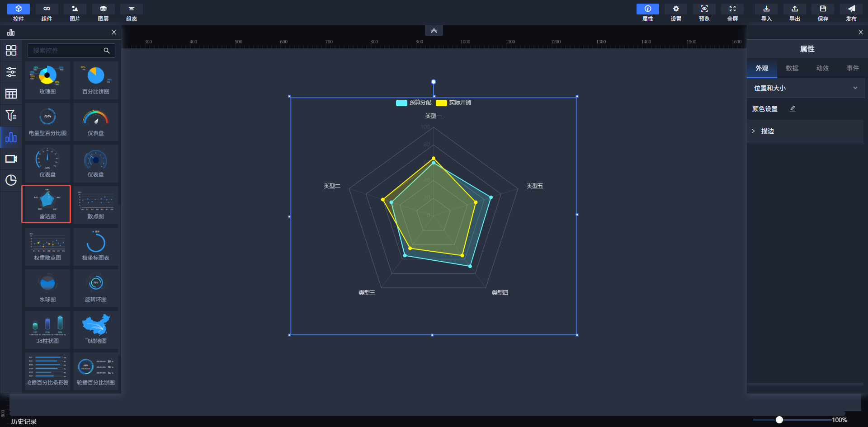Click the 导出 export icon
Image resolution: width=868 pixels, height=427 pixels.
[794, 9]
